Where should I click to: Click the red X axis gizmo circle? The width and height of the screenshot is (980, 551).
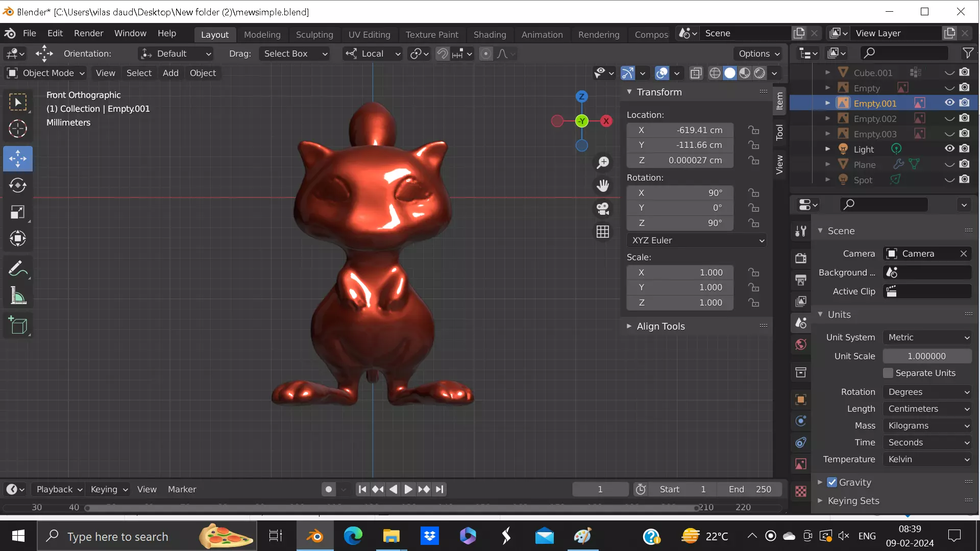tap(606, 121)
